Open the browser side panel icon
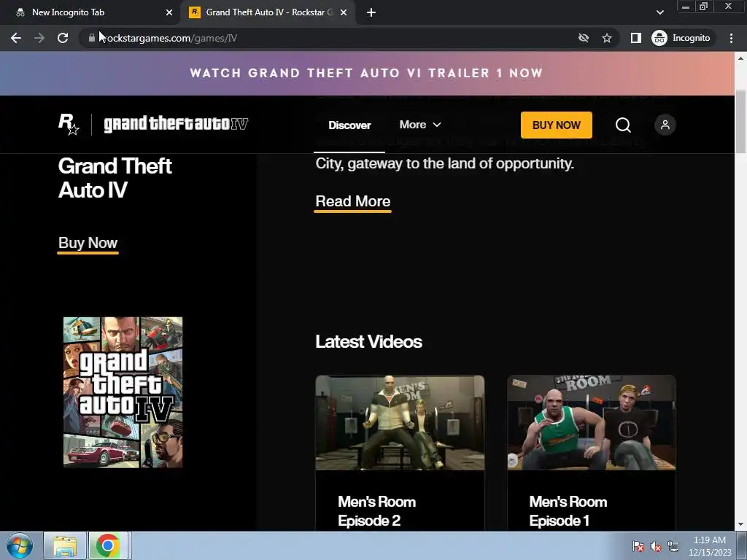The image size is (747, 560). click(635, 38)
